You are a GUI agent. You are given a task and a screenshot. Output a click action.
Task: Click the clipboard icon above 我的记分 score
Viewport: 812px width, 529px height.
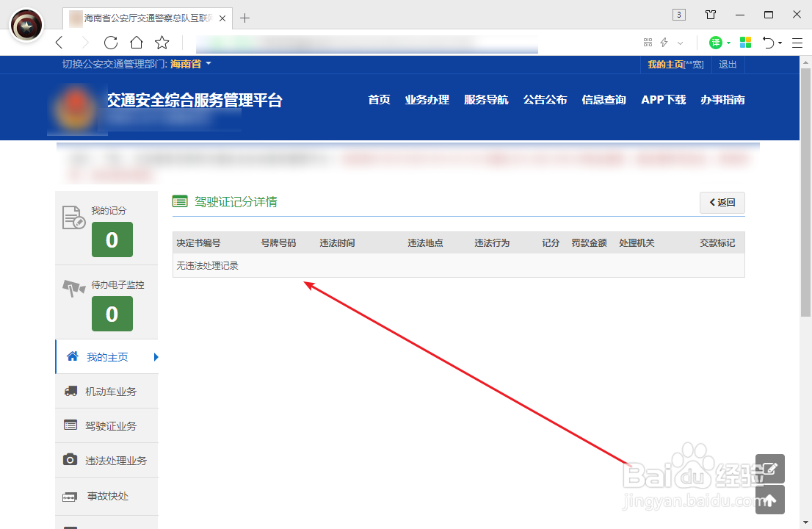click(x=73, y=217)
